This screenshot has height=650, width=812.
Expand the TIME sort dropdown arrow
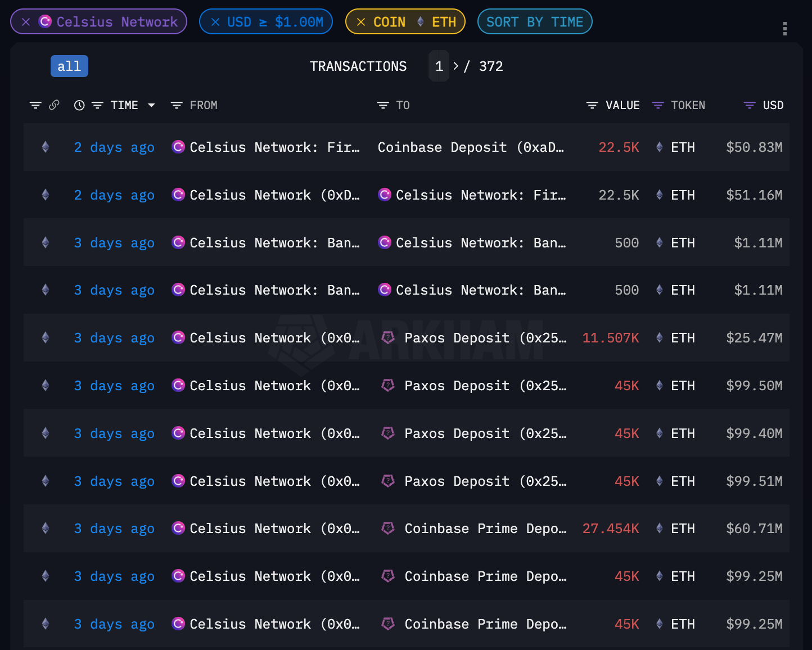tap(151, 105)
